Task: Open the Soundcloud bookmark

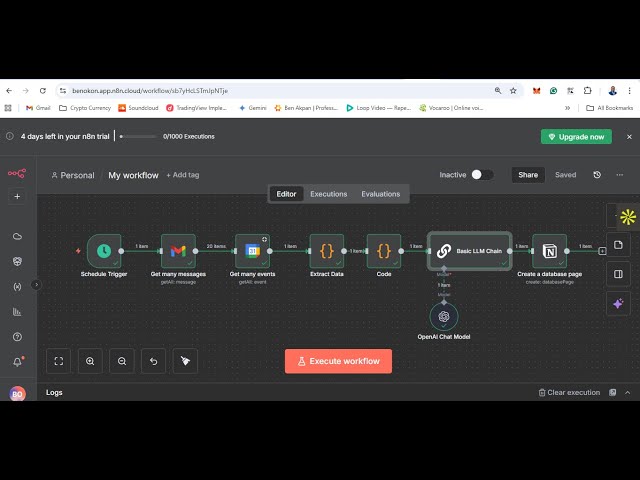Action: (138, 108)
